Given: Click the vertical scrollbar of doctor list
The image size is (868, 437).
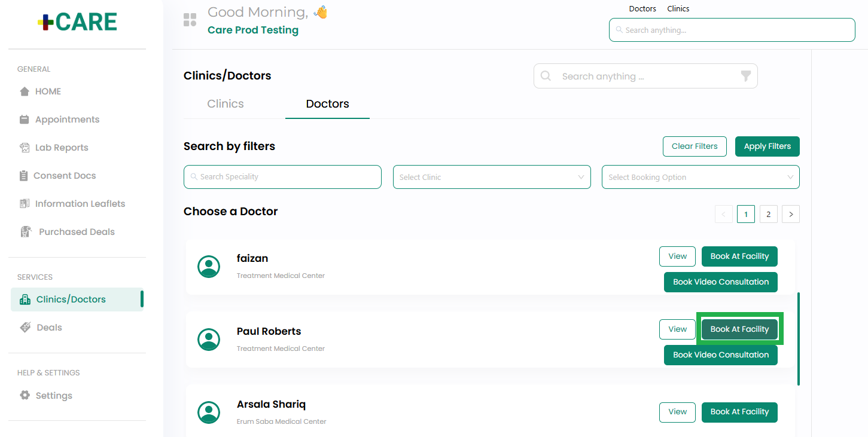Looking at the screenshot, I should point(799,339).
